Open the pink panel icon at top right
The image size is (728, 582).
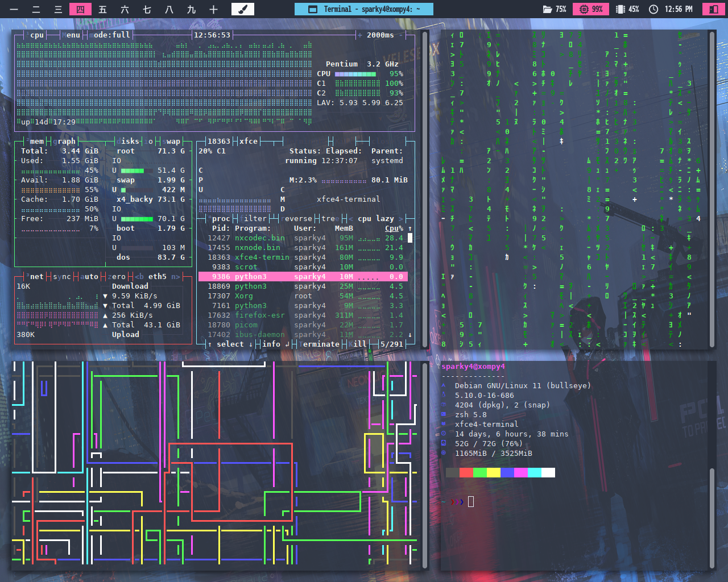pyautogui.click(x=713, y=9)
